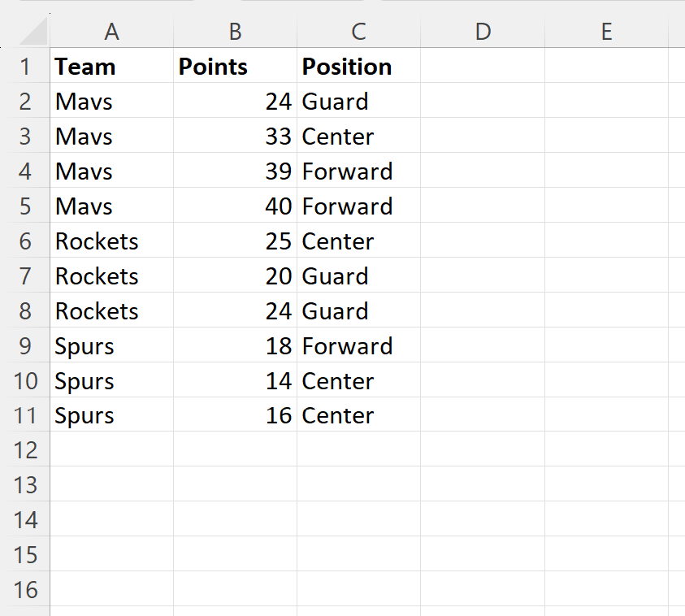Select row 11 header

click(25, 414)
